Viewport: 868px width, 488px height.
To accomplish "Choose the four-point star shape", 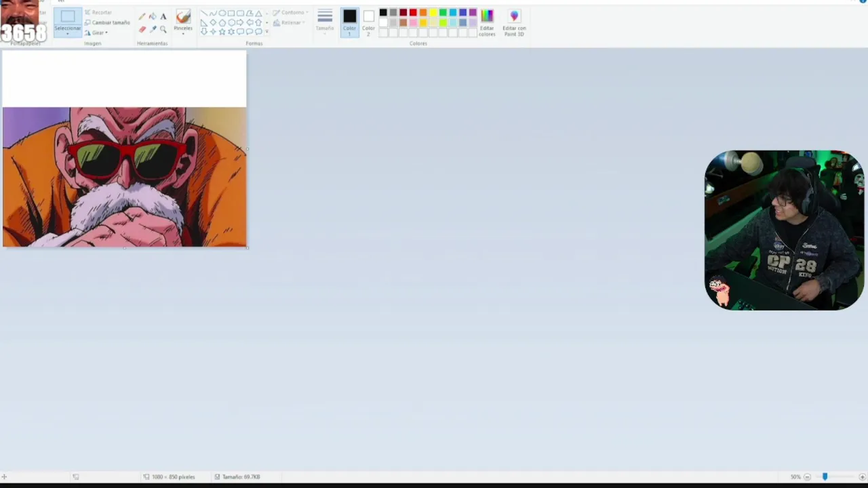I will (213, 32).
